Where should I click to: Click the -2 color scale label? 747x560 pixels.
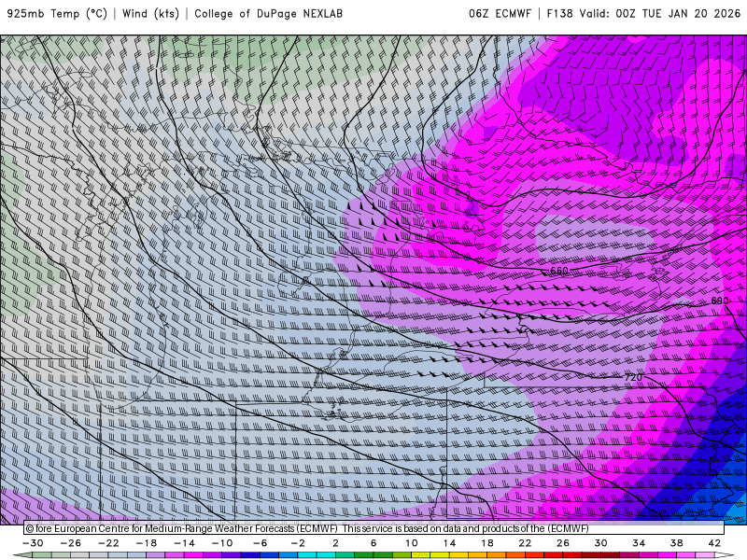(x=298, y=543)
